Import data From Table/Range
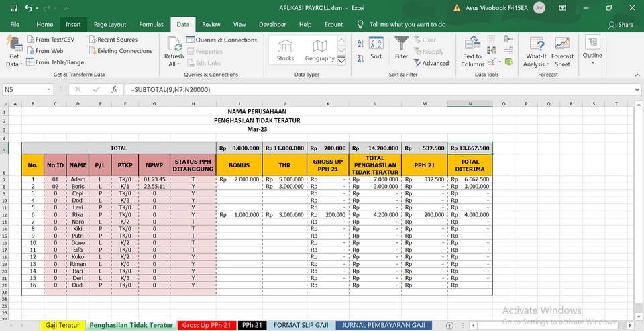 tap(55, 62)
